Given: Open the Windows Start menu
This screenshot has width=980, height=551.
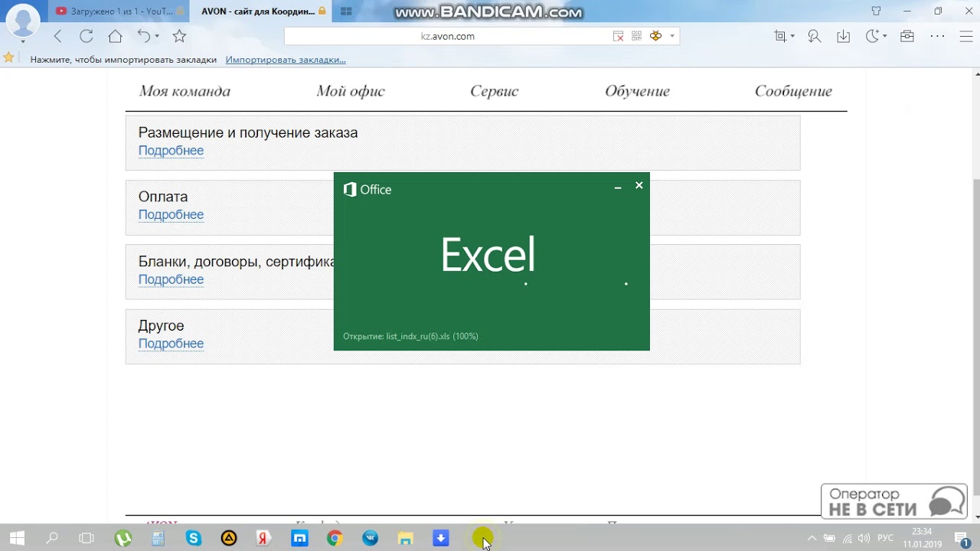Looking at the screenshot, I should pos(16,538).
